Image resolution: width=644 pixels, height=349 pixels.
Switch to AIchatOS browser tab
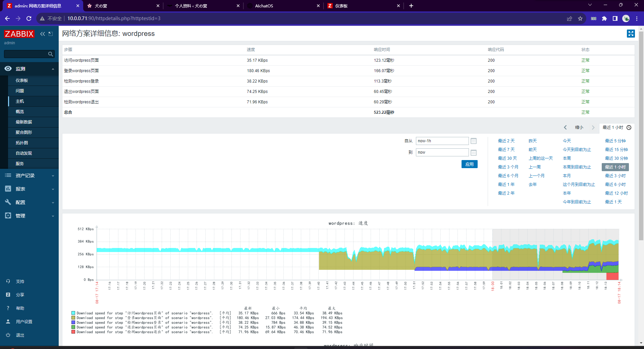(283, 6)
